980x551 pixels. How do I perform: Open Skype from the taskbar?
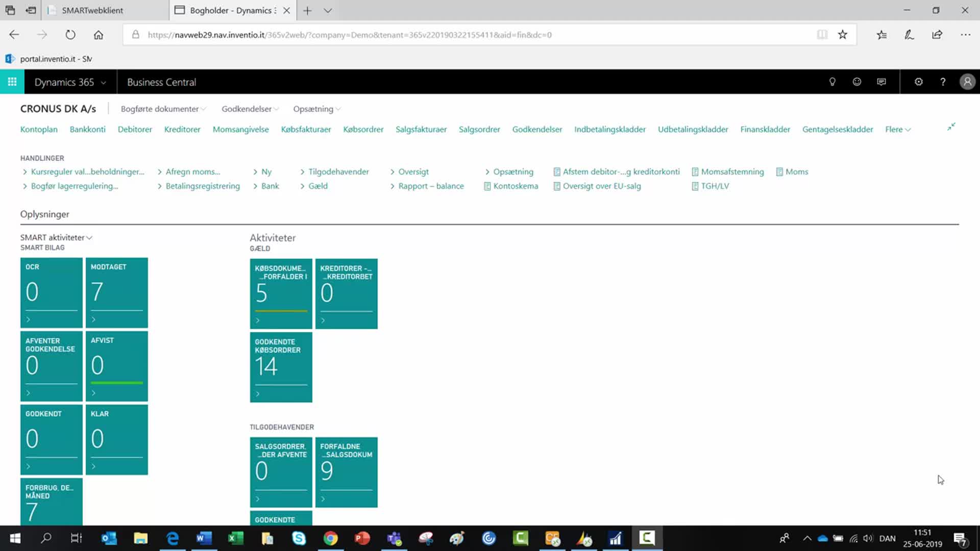pos(299,538)
